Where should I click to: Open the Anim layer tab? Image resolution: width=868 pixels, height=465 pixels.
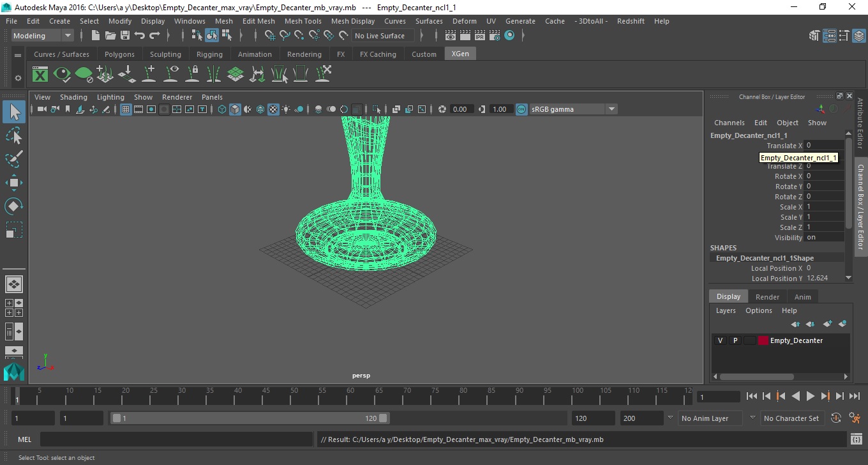(x=802, y=297)
